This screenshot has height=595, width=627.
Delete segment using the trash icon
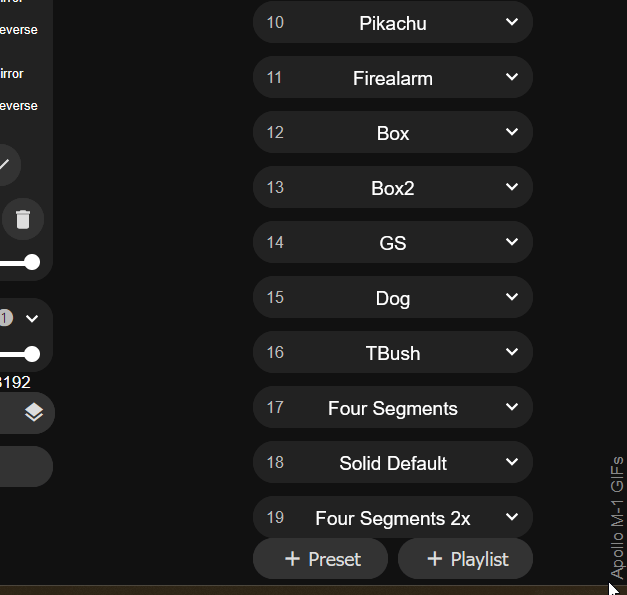[23, 220]
